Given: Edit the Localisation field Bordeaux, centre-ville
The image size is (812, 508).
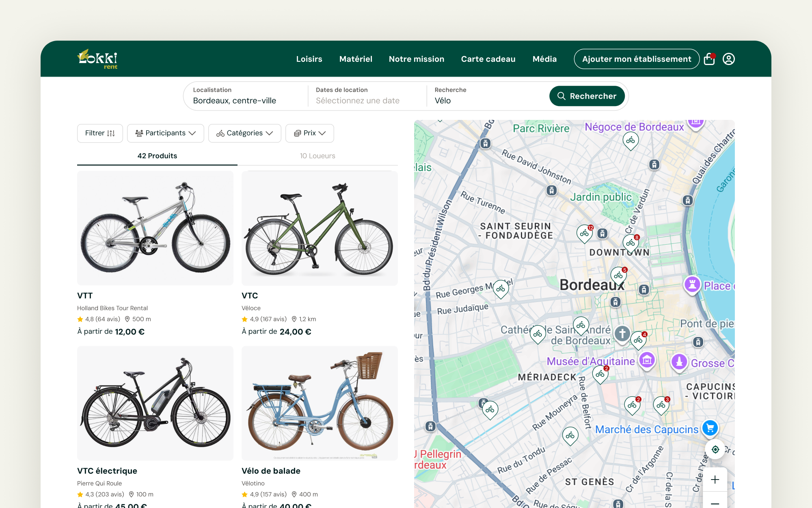Looking at the screenshot, I should pos(246,96).
